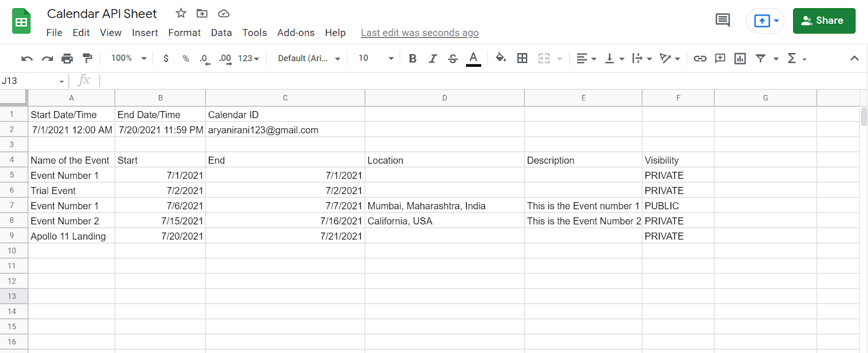This screenshot has height=353, width=868.
Task: Activate the Paint format roller icon
Action: pos(87,58)
